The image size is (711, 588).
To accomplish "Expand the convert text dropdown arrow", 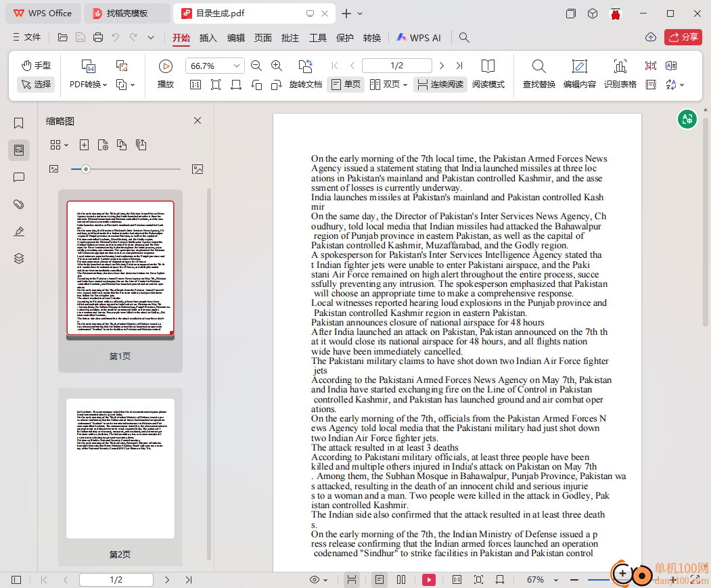I will pyautogui.click(x=681, y=85).
